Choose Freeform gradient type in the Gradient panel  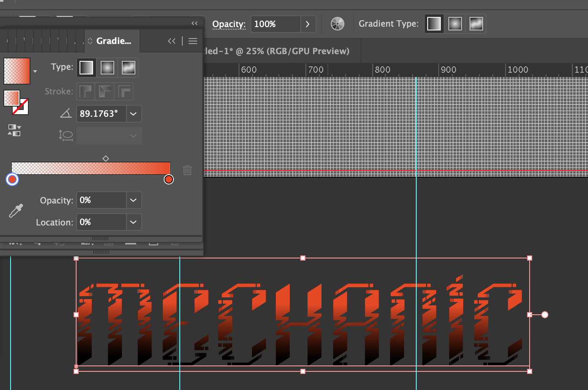tap(128, 67)
